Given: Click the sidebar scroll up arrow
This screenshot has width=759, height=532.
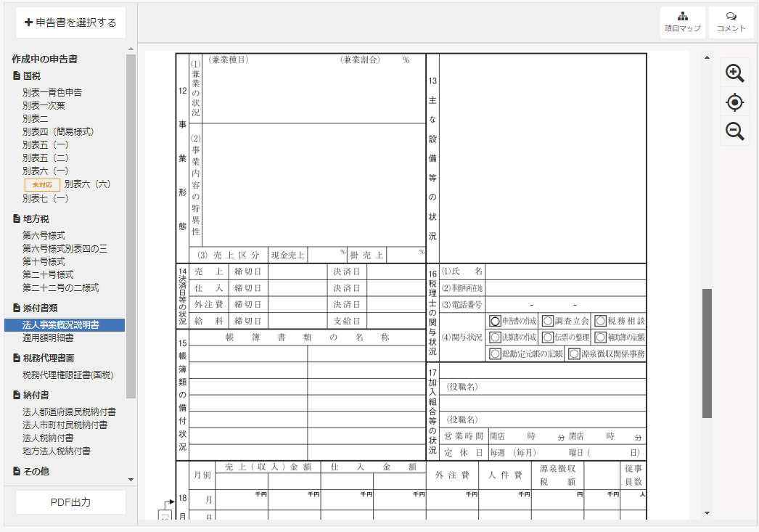Looking at the screenshot, I should [131, 49].
